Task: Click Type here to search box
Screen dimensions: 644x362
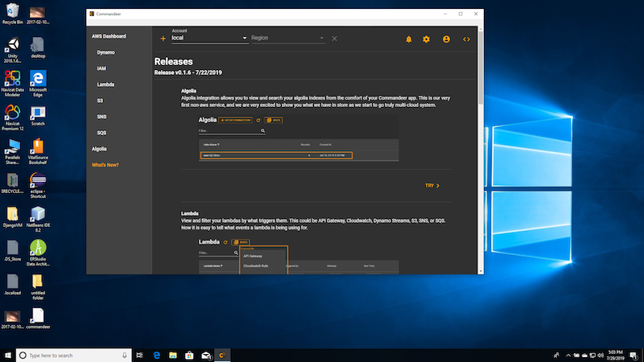Action: point(74,356)
